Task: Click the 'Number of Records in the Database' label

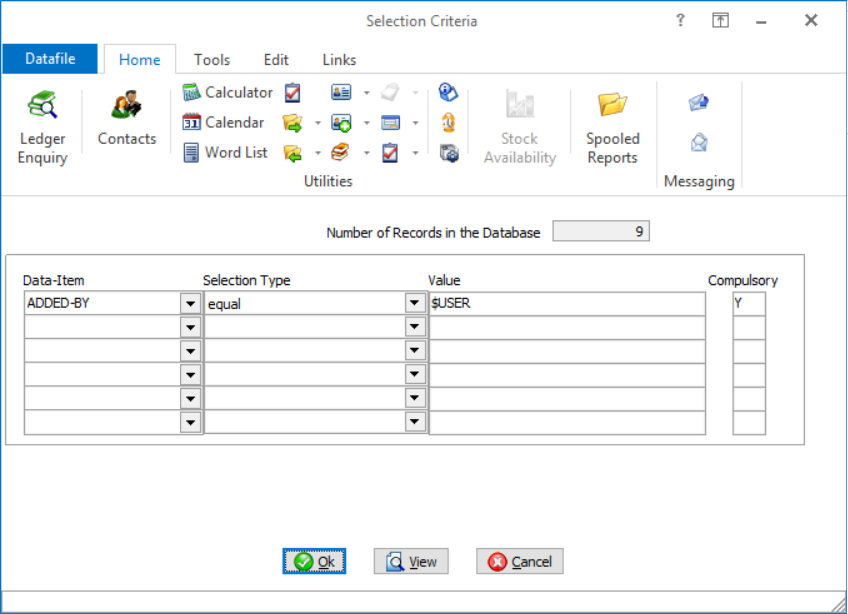Action: 433,233
